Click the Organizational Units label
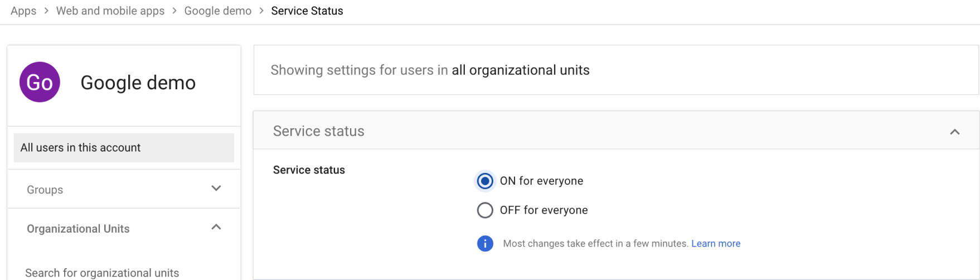This screenshot has width=980, height=280. pyautogui.click(x=78, y=229)
